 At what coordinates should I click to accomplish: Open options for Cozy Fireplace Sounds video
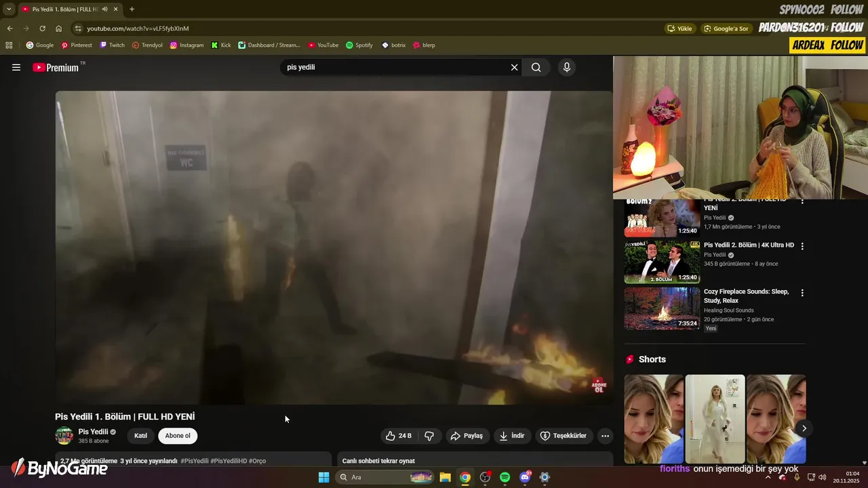[802, 293]
